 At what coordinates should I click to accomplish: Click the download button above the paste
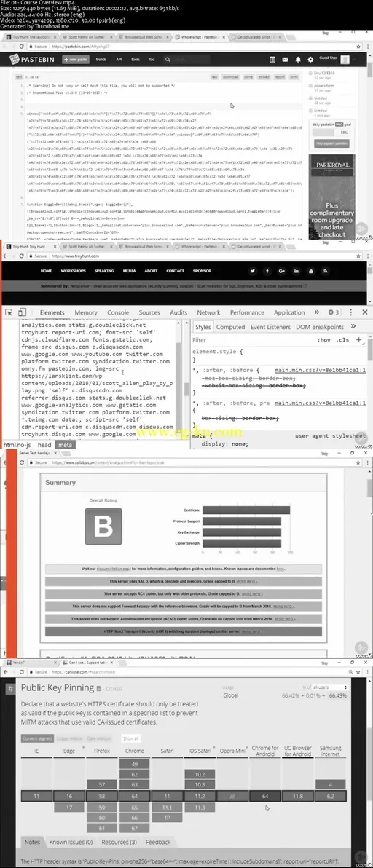[x=231, y=77]
